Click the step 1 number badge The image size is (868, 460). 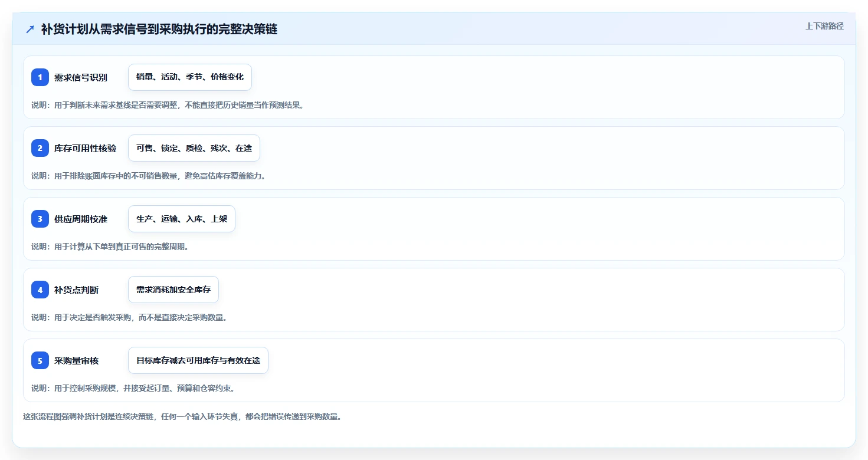click(40, 77)
